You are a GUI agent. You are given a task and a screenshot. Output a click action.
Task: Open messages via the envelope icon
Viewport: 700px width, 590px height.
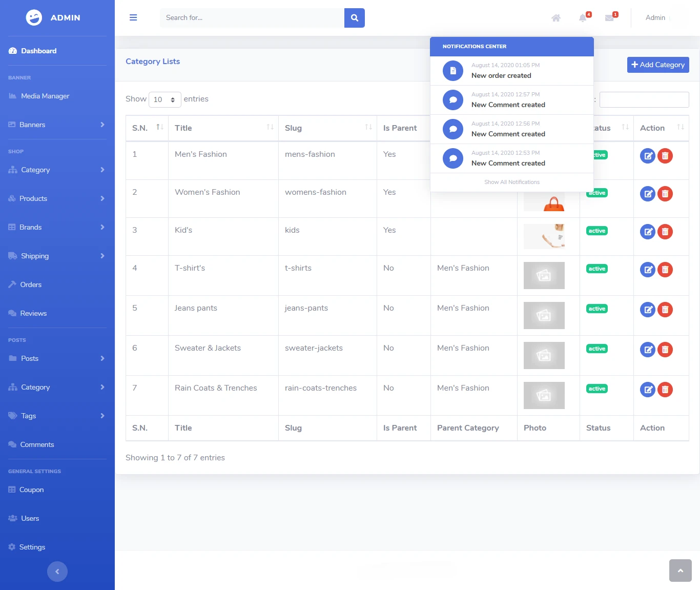(609, 17)
